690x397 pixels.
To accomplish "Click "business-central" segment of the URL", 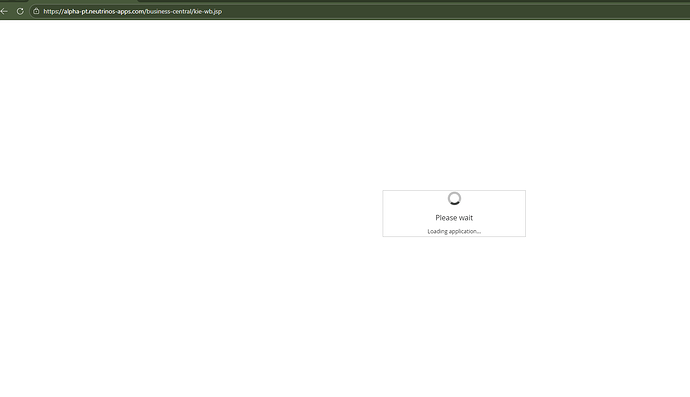I will (169, 11).
